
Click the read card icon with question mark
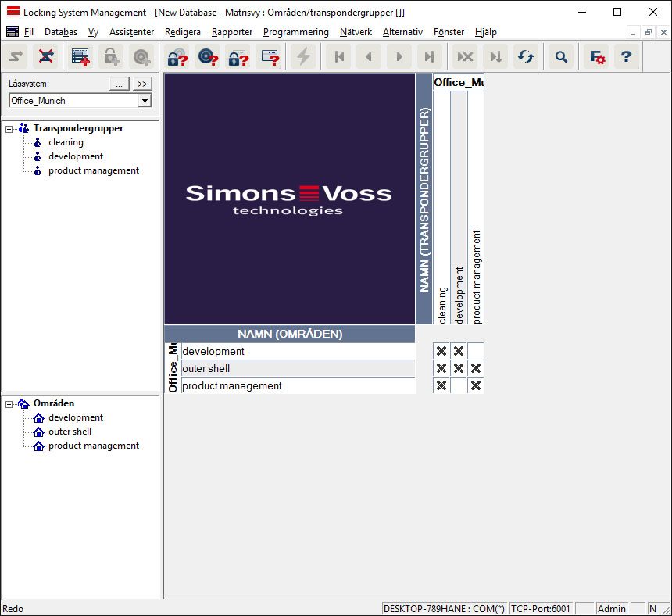click(x=270, y=56)
